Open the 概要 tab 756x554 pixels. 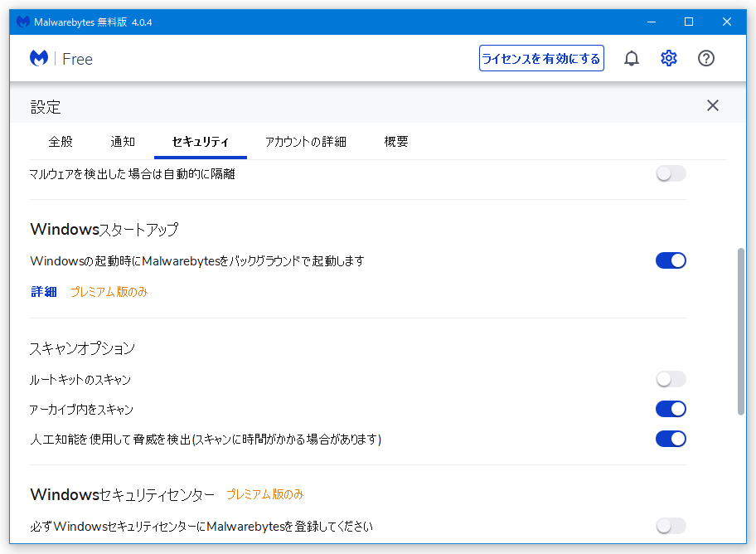(396, 141)
